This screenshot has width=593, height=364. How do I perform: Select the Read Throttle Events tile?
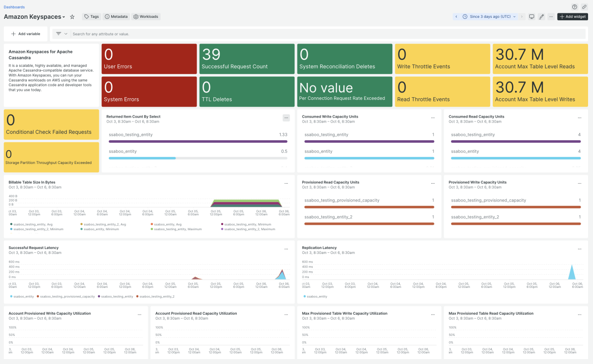pyautogui.click(x=443, y=91)
